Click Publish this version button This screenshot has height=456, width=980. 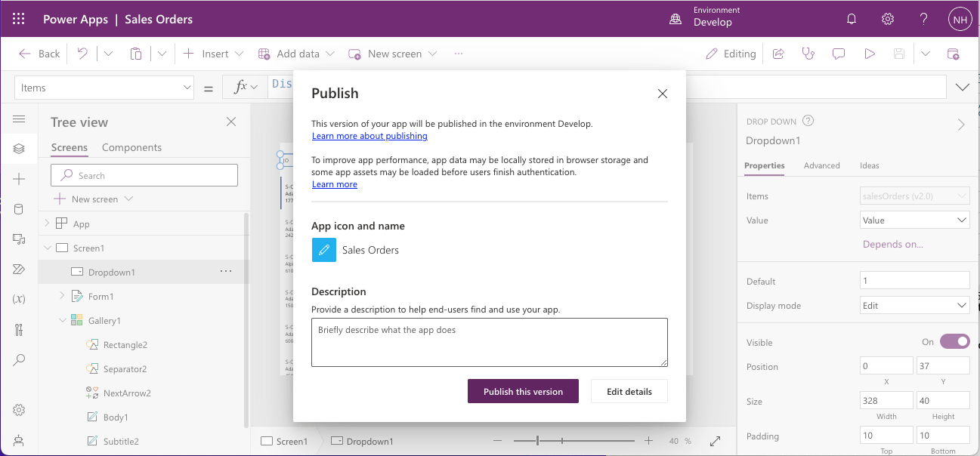(x=523, y=391)
